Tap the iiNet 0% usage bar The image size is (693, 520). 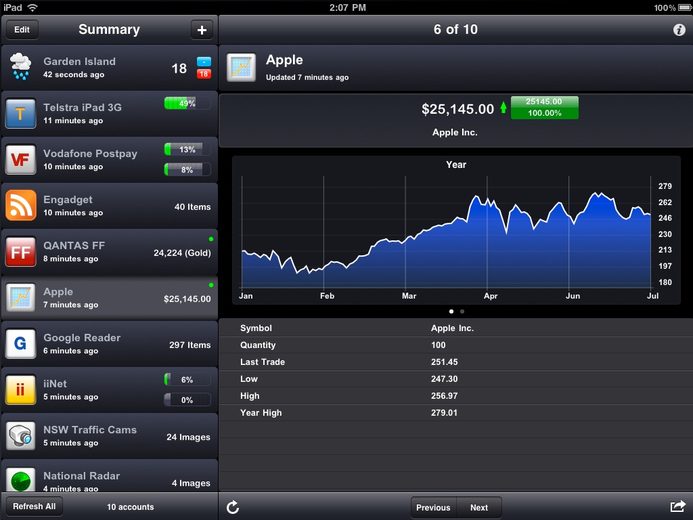tap(187, 400)
